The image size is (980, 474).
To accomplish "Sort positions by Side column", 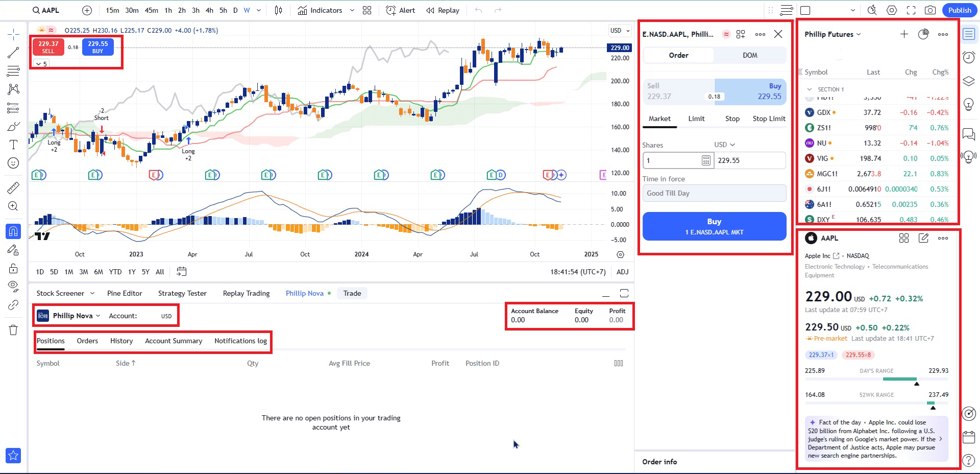I will [126, 363].
